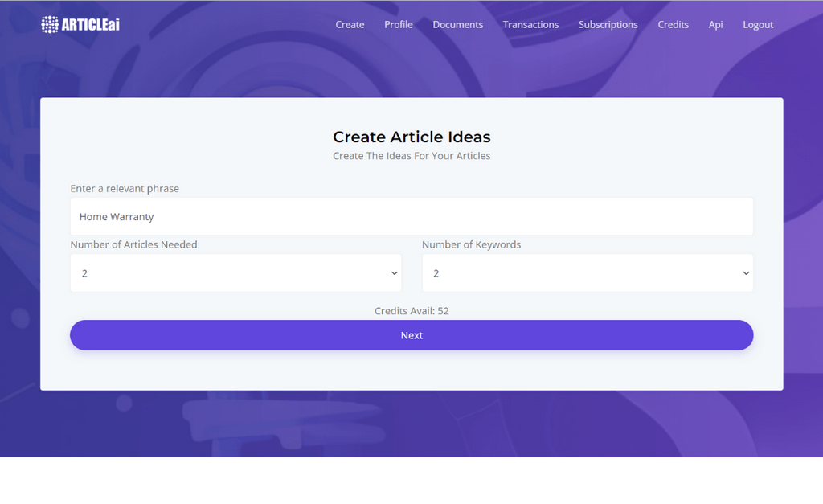Log out using the Logout link
823x504 pixels.
click(x=758, y=25)
